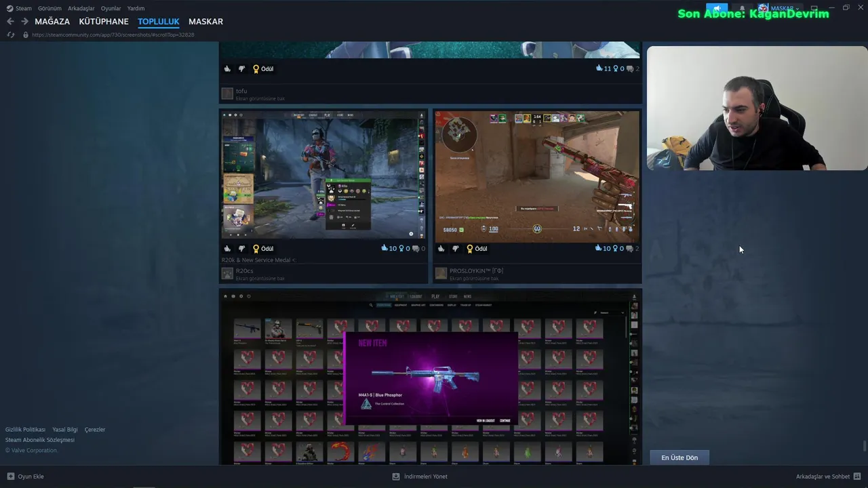Screen dimensions: 868x488
Task: Open the comment bubble on tofu's screenshot
Action: click(x=630, y=69)
